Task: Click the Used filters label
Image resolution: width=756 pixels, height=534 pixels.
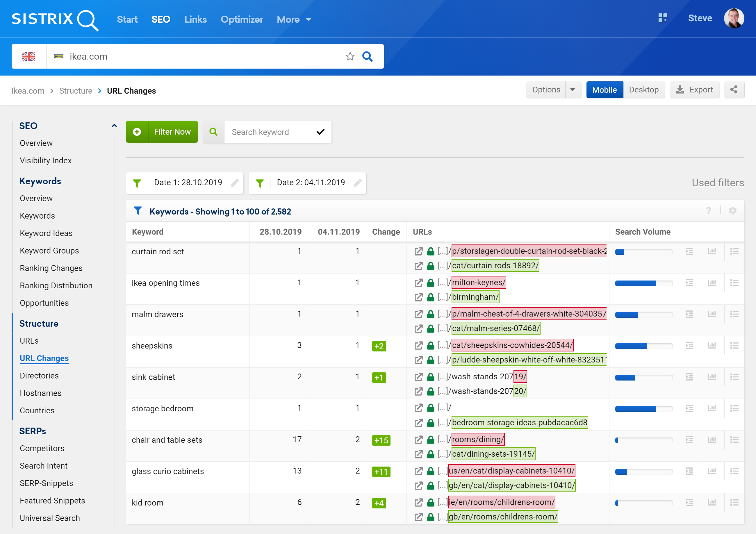Action: 718,183
